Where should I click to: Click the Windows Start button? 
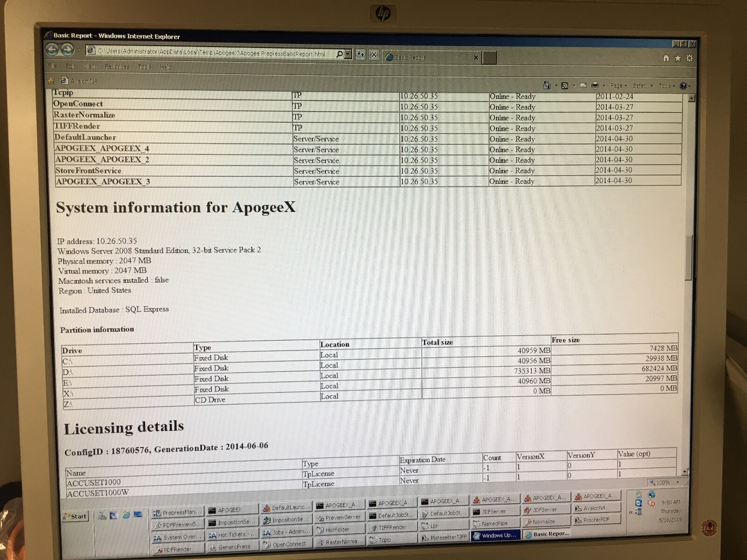pyautogui.click(x=75, y=516)
